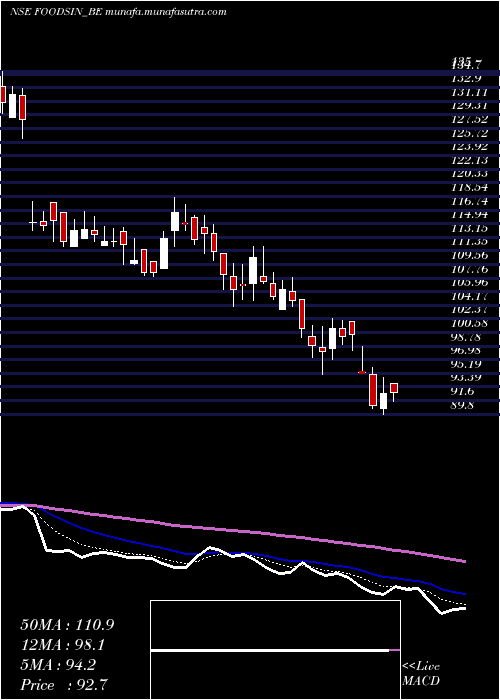Click the 93.39 price axis label
500x700 pixels.
click(467, 378)
